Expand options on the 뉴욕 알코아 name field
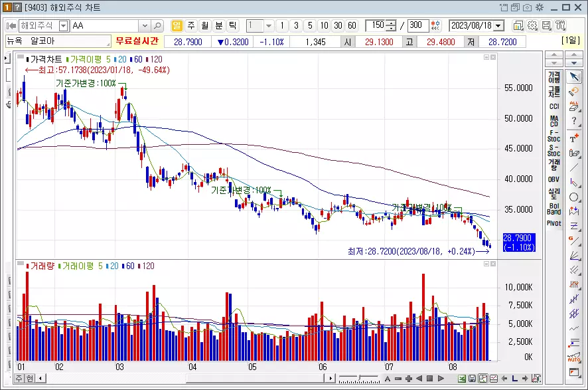The height and width of the screenshot is (390, 588). pyautogui.click(x=108, y=45)
